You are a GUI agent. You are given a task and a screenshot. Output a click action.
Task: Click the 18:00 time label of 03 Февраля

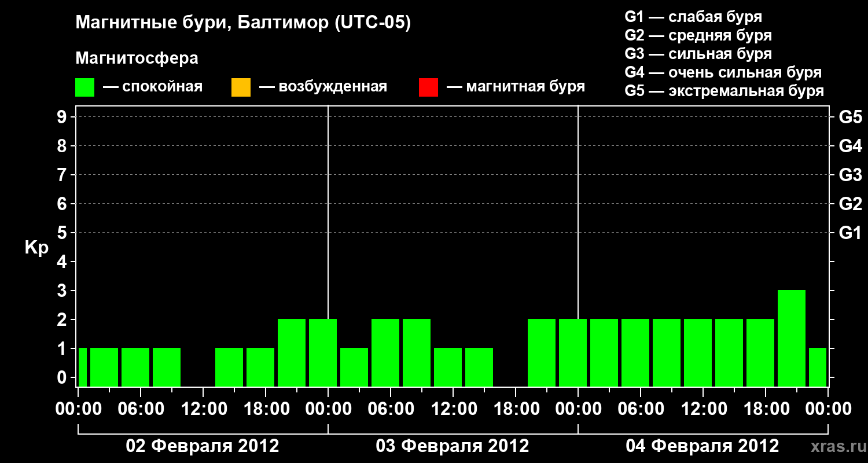[x=516, y=409]
